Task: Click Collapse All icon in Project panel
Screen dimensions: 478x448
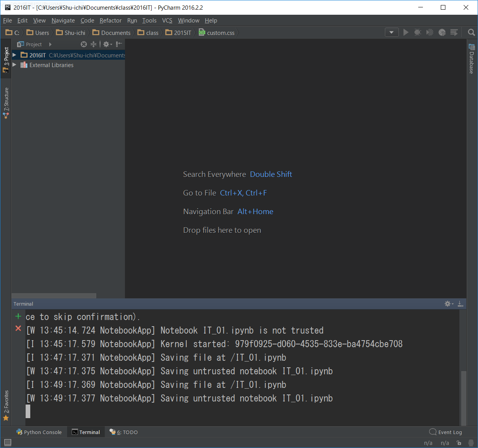Action: 94,44
